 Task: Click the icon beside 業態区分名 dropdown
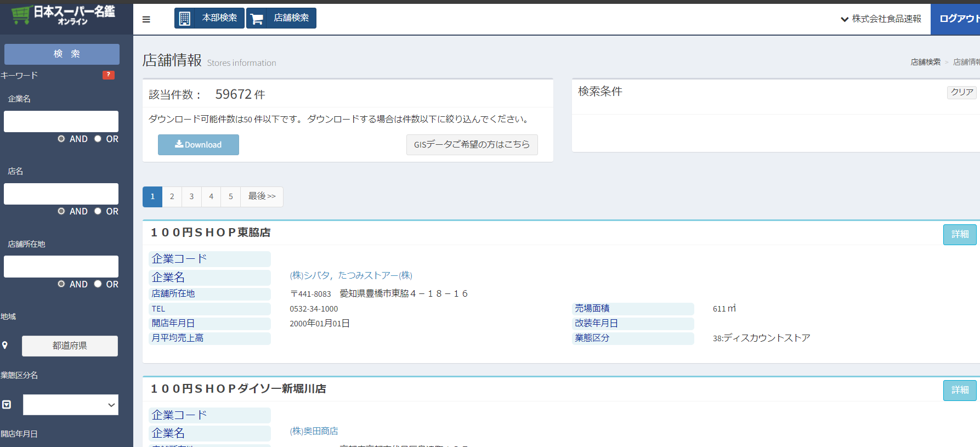[x=7, y=405]
